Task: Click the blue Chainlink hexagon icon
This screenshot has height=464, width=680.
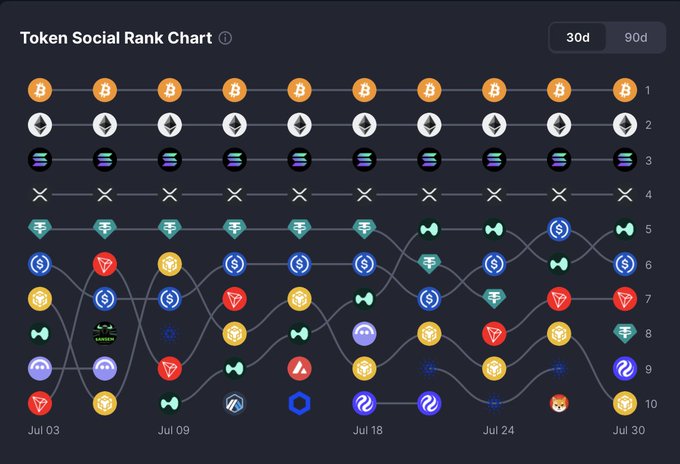Action: click(299, 404)
